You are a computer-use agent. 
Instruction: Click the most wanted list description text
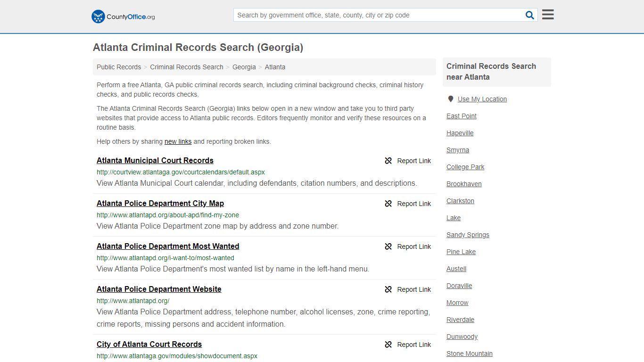[233, 269]
